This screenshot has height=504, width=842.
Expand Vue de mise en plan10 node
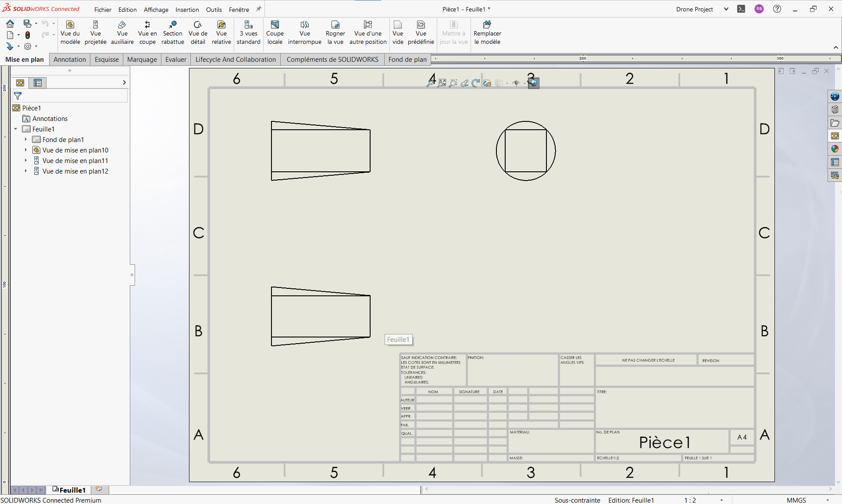(x=26, y=150)
